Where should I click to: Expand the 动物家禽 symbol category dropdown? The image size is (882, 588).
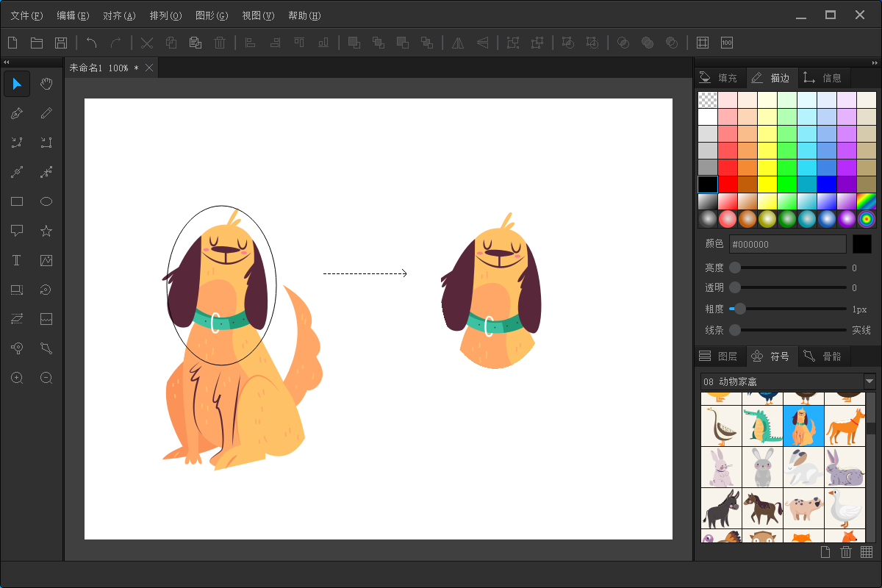[x=870, y=381]
